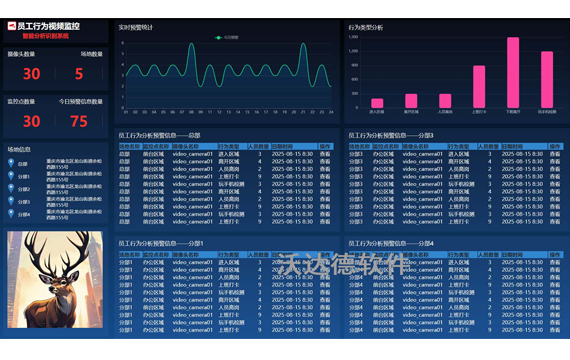Select the 总部 location pin icon
The height and width of the screenshot is (360, 570).
tap(11, 163)
